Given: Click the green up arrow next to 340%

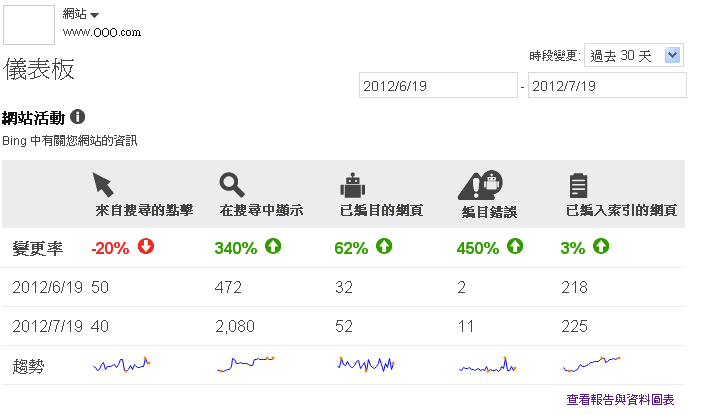Looking at the screenshot, I should pos(274,247).
